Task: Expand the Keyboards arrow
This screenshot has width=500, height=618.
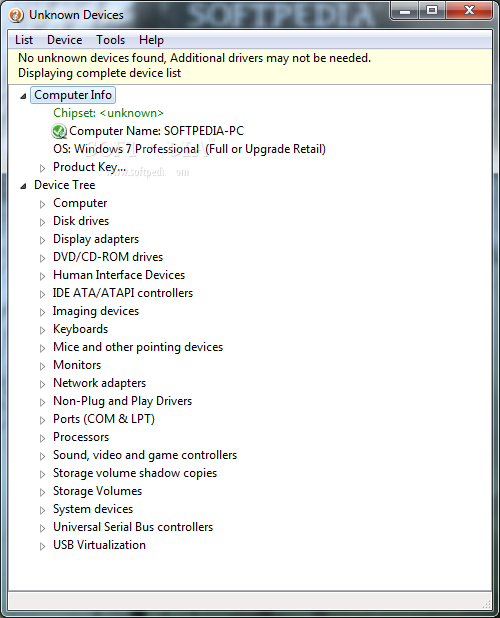Action: coord(42,330)
